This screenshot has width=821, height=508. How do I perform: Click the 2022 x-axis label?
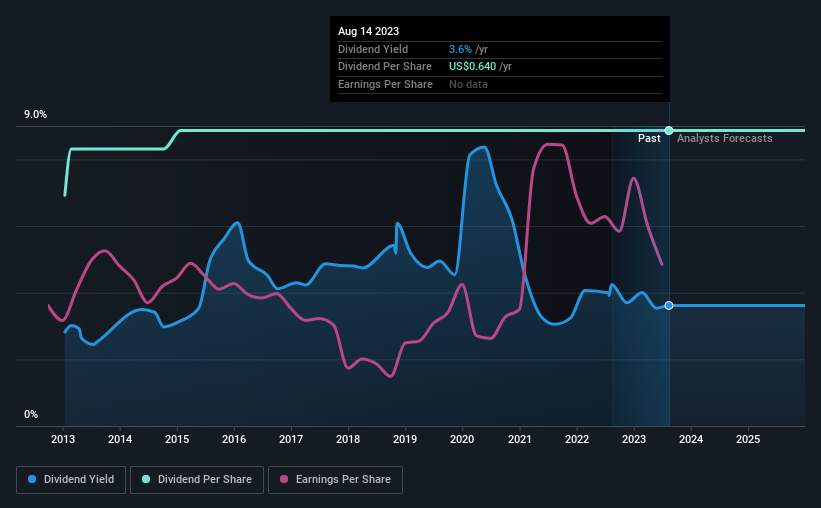pyautogui.click(x=577, y=439)
